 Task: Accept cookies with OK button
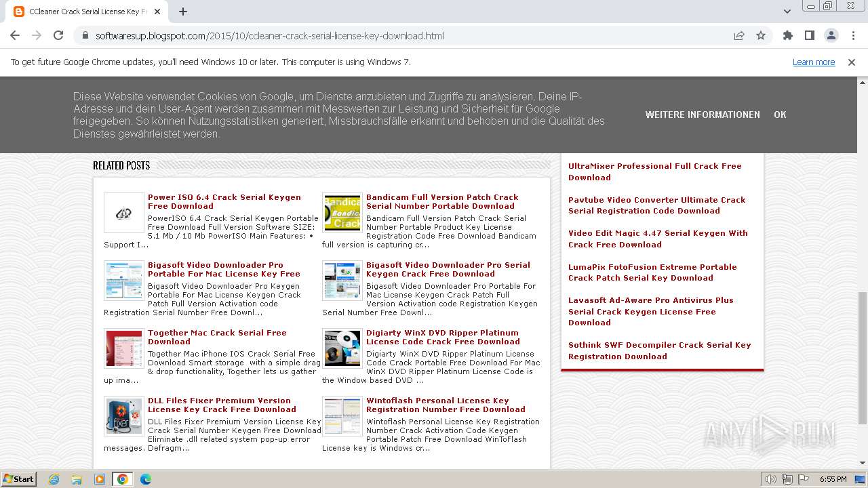pyautogui.click(x=780, y=115)
